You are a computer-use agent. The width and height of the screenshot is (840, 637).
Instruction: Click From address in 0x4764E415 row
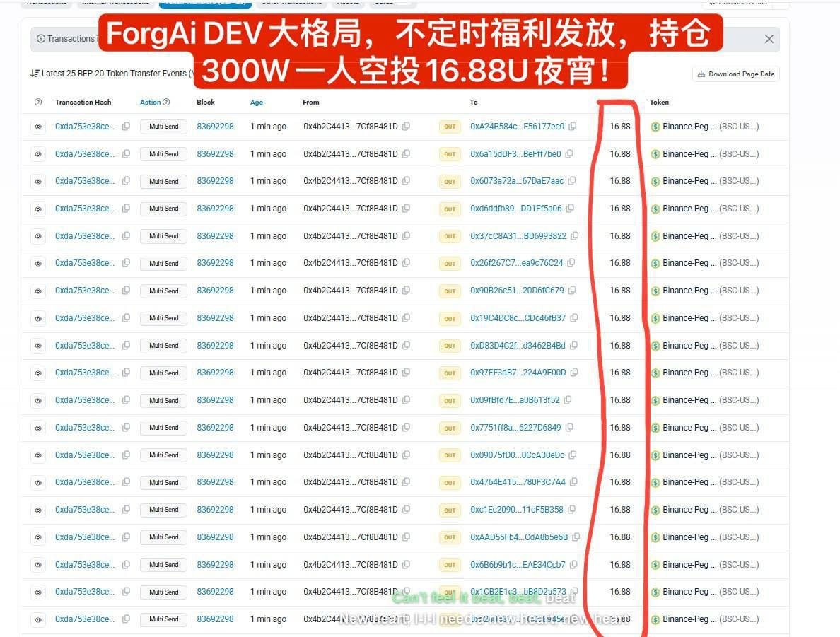(x=351, y=482)
